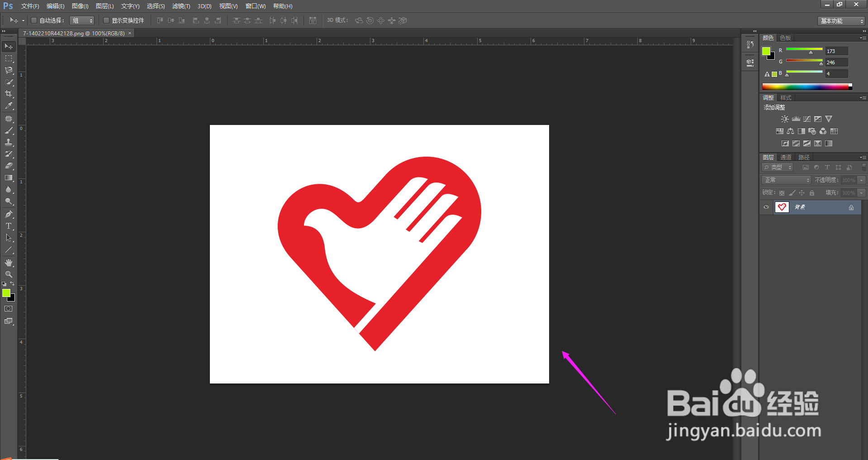Close the 7-1402210R442128.png document tab

click(130, 33)
